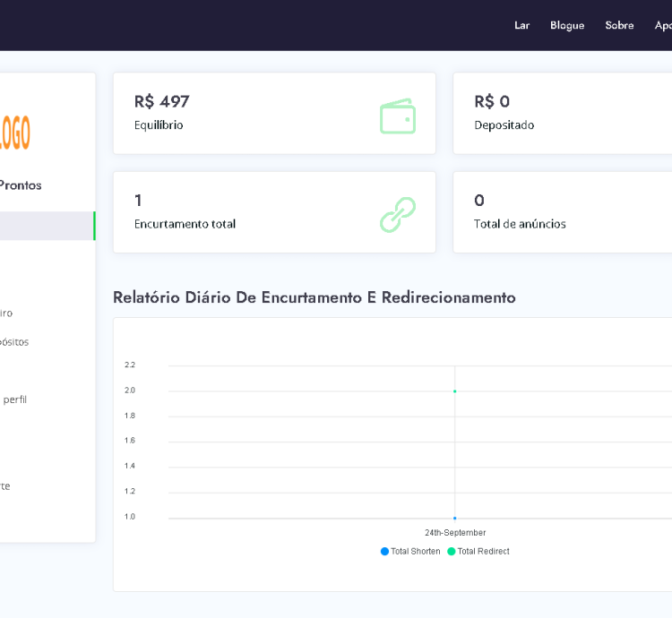Image resolution: width=672 pixels, height=618 pixels.
Task: Toggle the Total Shorten series label in legend
Action: (416, 552)
